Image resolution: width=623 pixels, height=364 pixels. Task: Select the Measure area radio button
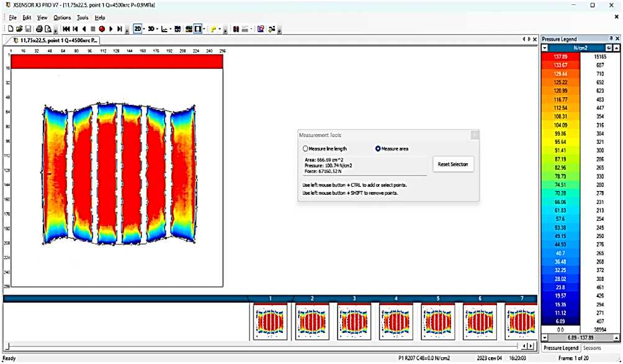(x=378, y=149)
